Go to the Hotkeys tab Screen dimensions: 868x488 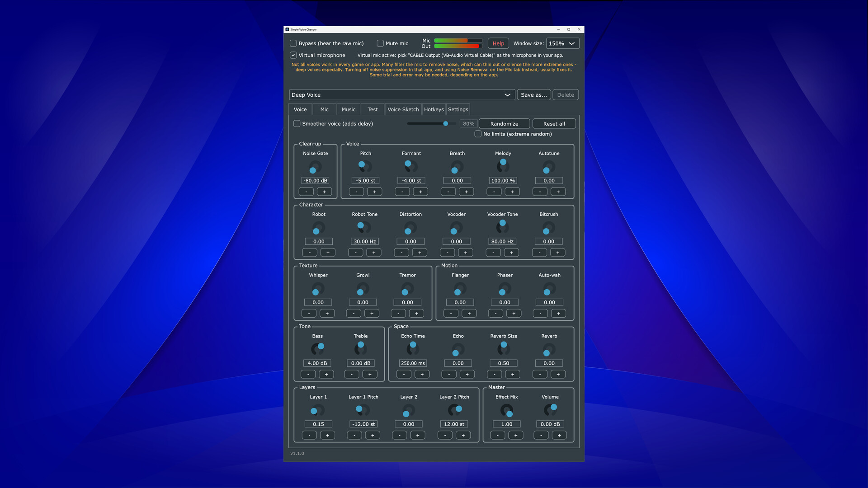(434, 109)
